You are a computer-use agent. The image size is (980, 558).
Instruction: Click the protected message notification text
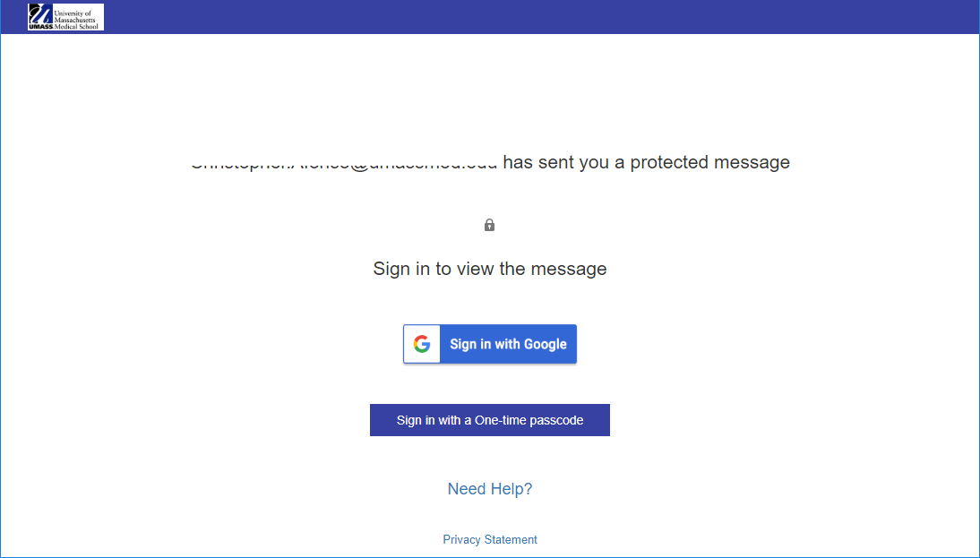[x=490, y=162]
